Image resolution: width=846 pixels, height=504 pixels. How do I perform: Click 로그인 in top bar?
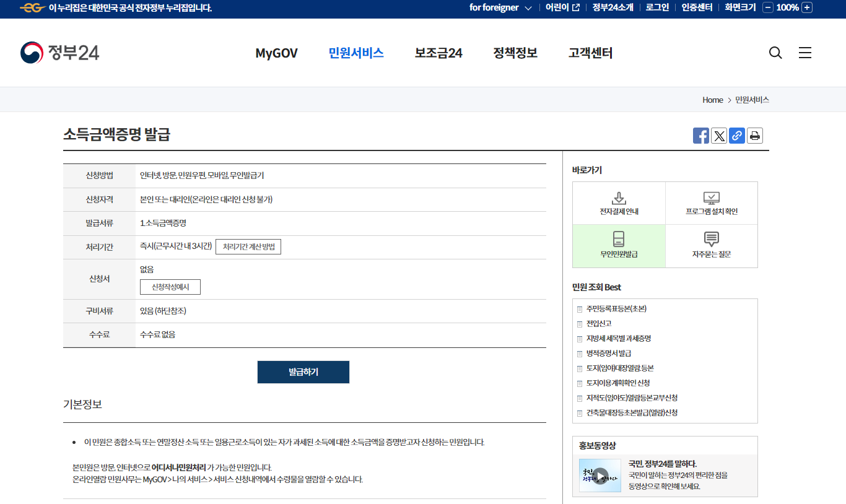[657, 7]
